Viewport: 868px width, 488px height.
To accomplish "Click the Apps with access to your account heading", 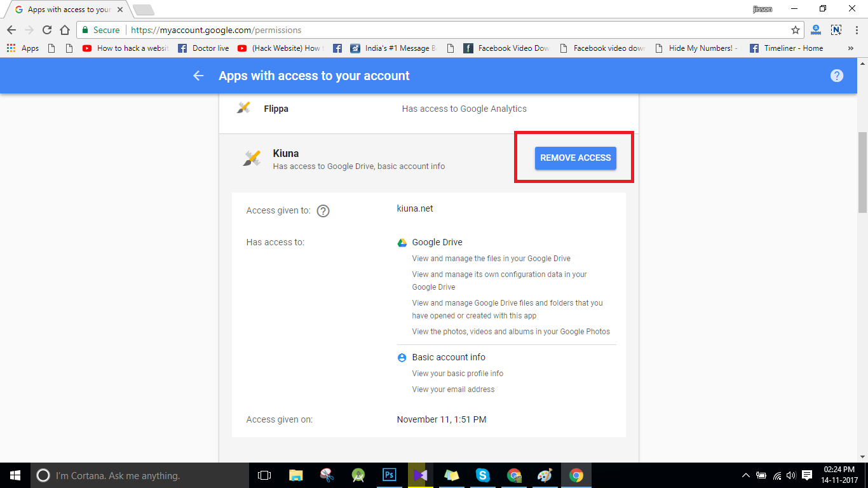I will click(314, 76).
